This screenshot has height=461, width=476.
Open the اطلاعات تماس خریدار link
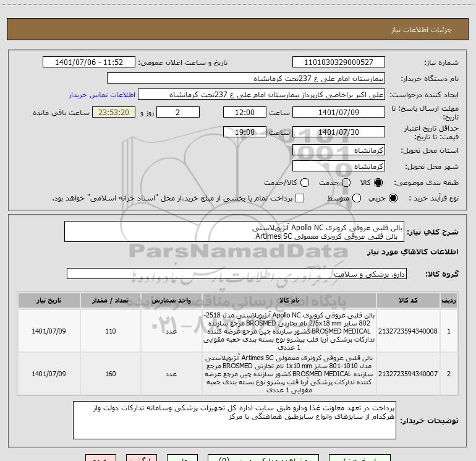click(102, 95)
